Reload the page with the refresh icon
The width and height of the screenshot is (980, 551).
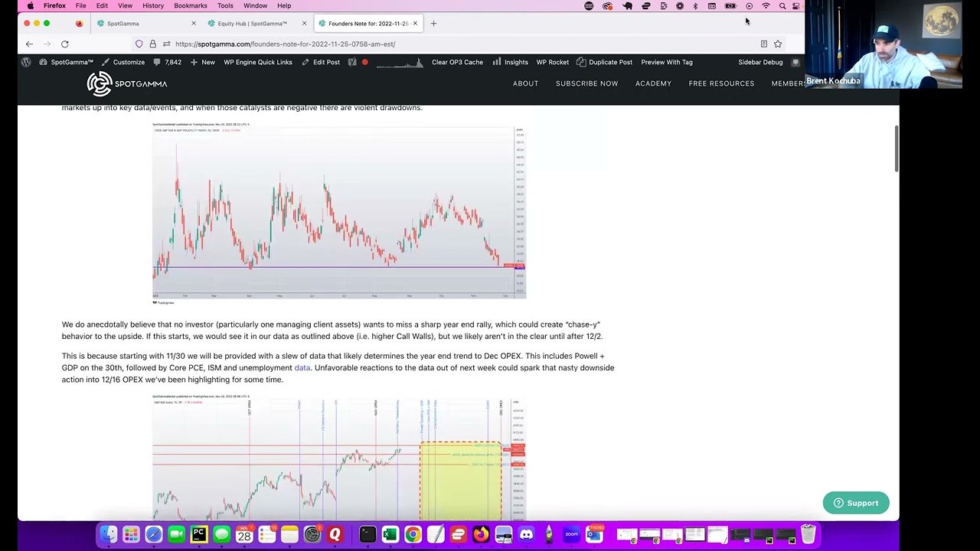(65, 44)
